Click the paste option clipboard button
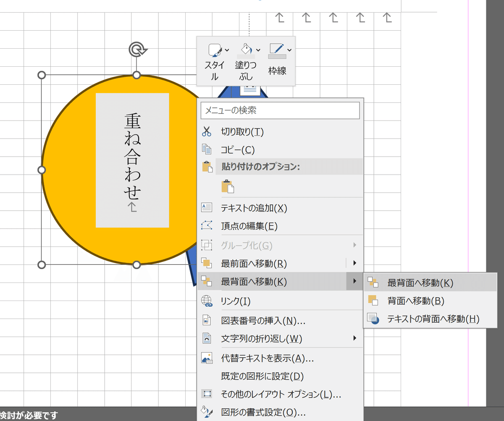This screenshot has width=504, height=421. coord(227,186)
